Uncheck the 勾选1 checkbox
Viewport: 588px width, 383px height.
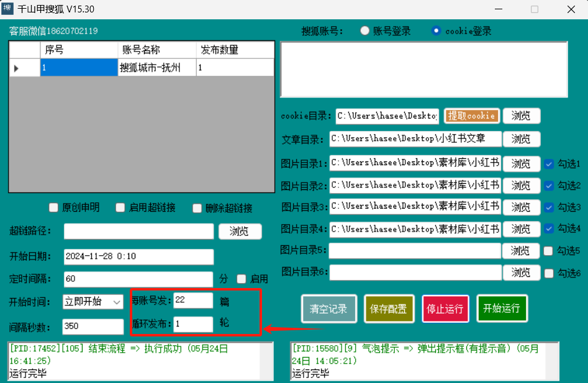tap(549, 164)
